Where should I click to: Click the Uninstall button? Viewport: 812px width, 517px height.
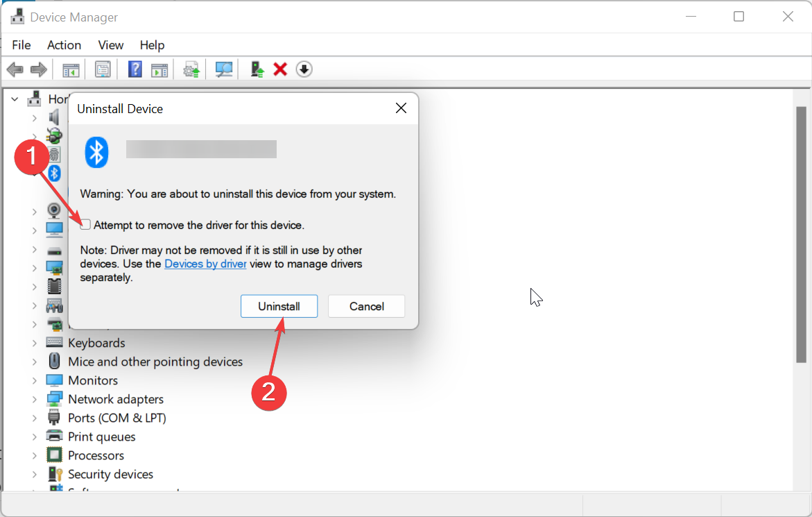[279, 306]
